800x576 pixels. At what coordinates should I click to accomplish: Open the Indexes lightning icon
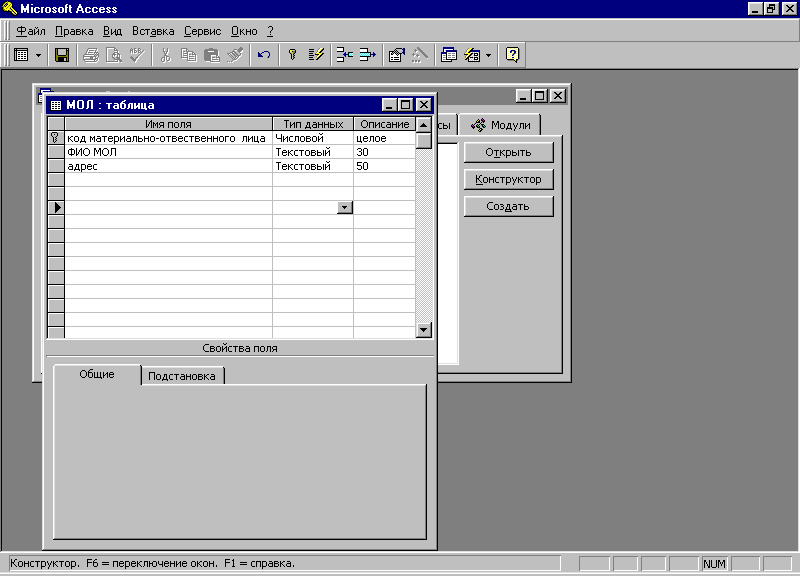(316, 55)
